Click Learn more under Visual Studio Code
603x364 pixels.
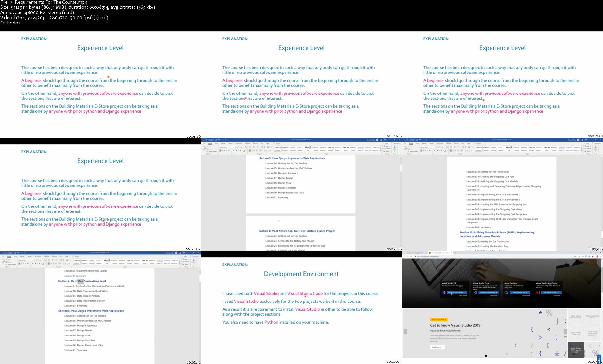tap(494, 295)
